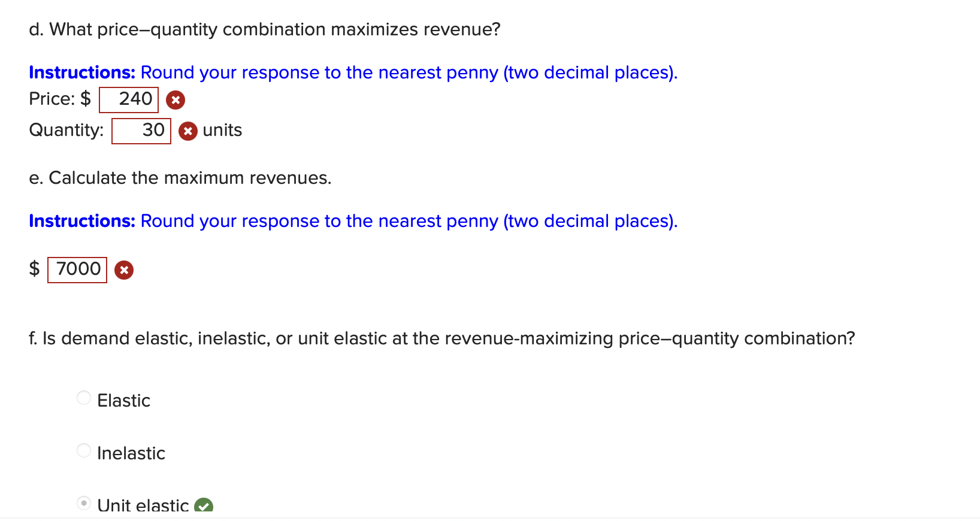Click the incorrect-answer icon for maximum revenues
This screenshot has height=521, width=980.
[123, 269]
